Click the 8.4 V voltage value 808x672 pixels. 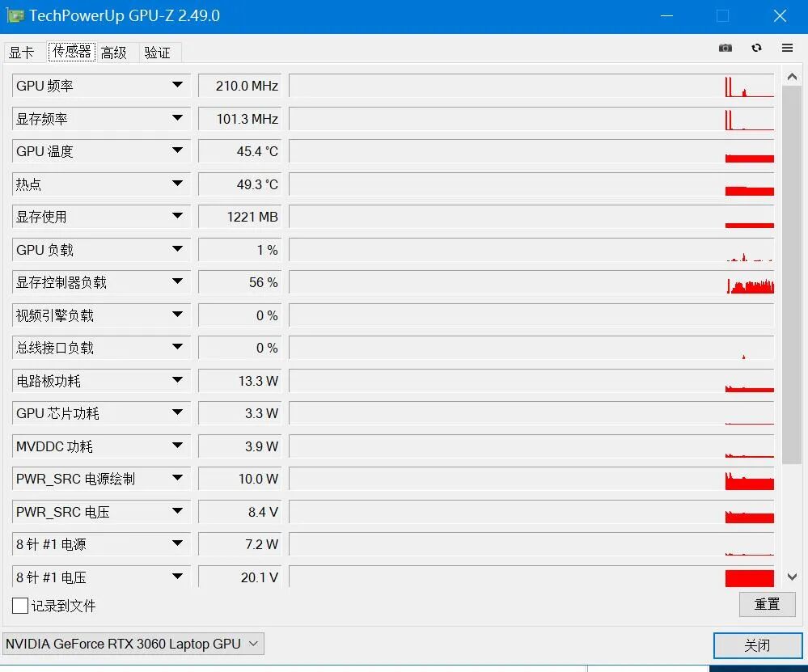pos(239,511)
